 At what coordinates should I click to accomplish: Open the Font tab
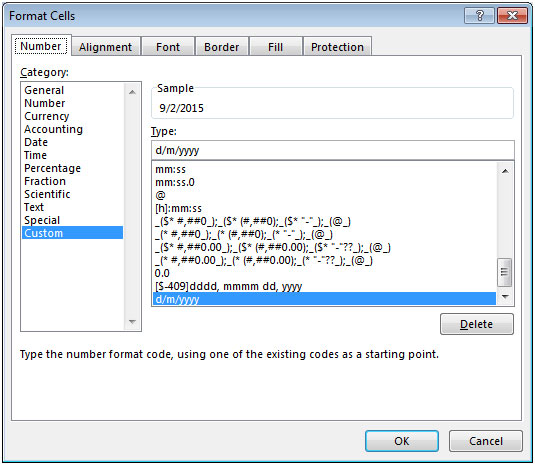168,47
